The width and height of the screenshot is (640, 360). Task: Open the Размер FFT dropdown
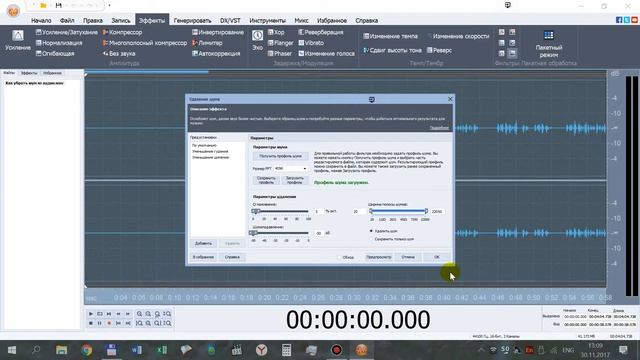click(x=290, y=169)
